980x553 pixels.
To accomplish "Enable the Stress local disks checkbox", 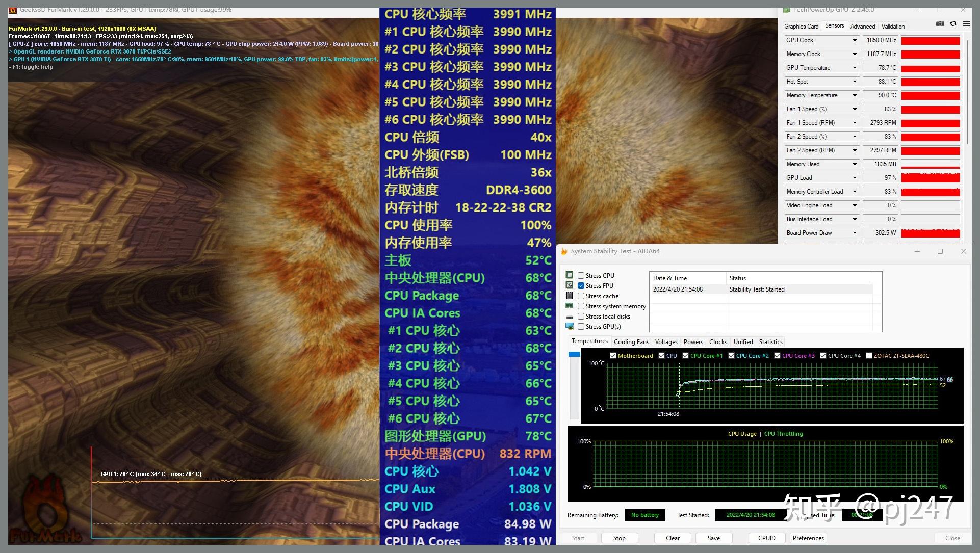I will (581, 316).
